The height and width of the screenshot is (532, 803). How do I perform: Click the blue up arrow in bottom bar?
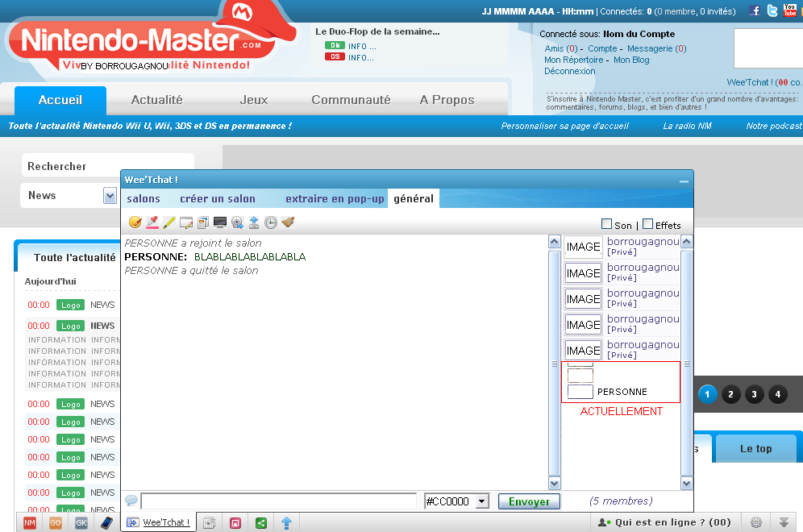pyautogui.click(x=286, y=523)
